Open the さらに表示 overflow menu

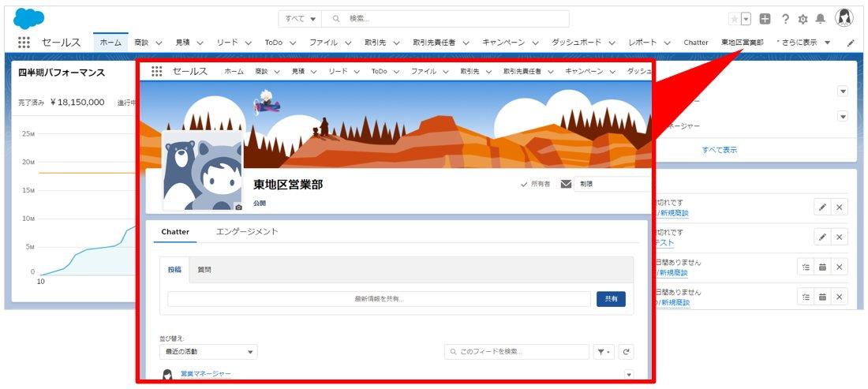pos(803,43)
